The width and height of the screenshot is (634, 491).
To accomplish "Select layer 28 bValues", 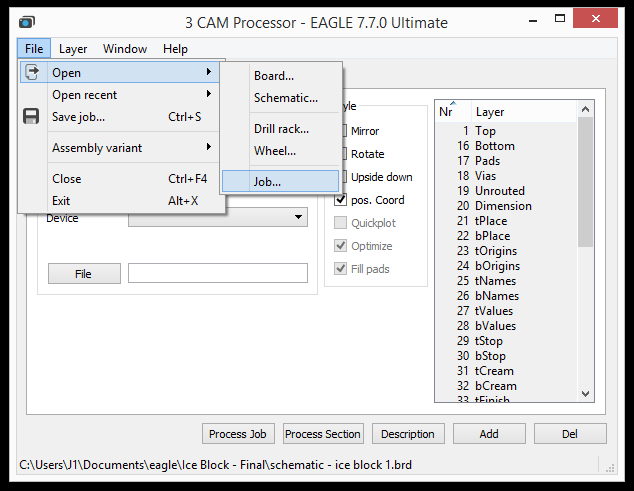I will pyautogui.click(x=506, y=326).
